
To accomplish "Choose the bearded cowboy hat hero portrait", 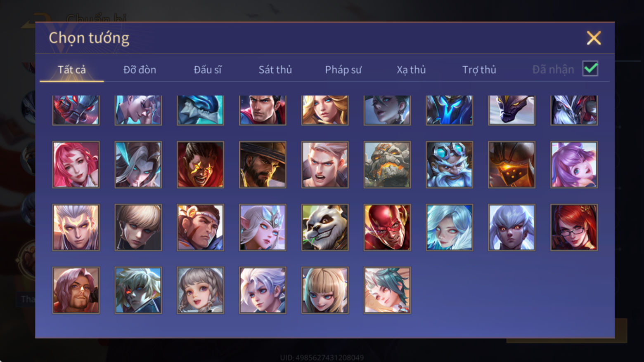I will (263, 165).
